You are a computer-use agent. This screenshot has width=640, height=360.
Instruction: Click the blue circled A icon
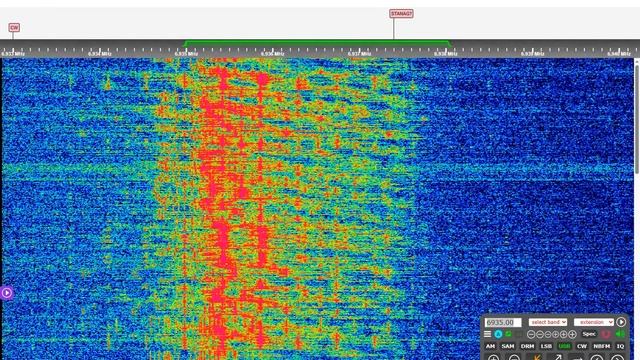pyautogui.click(x=498, y=334)
